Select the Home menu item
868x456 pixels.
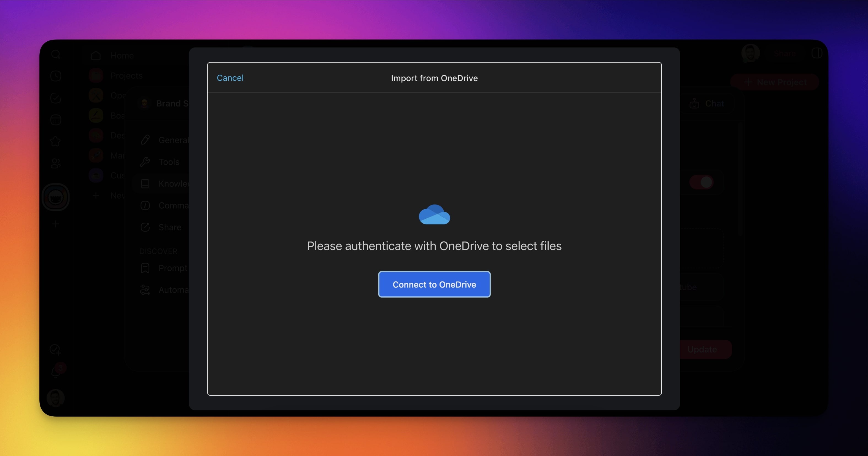coord(122,56)
